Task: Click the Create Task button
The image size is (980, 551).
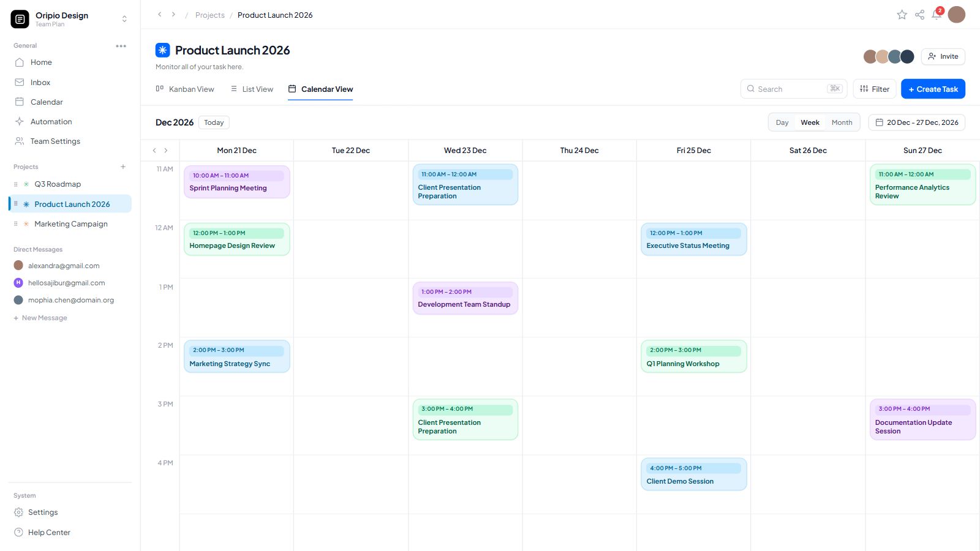Action: click(933, 89)
